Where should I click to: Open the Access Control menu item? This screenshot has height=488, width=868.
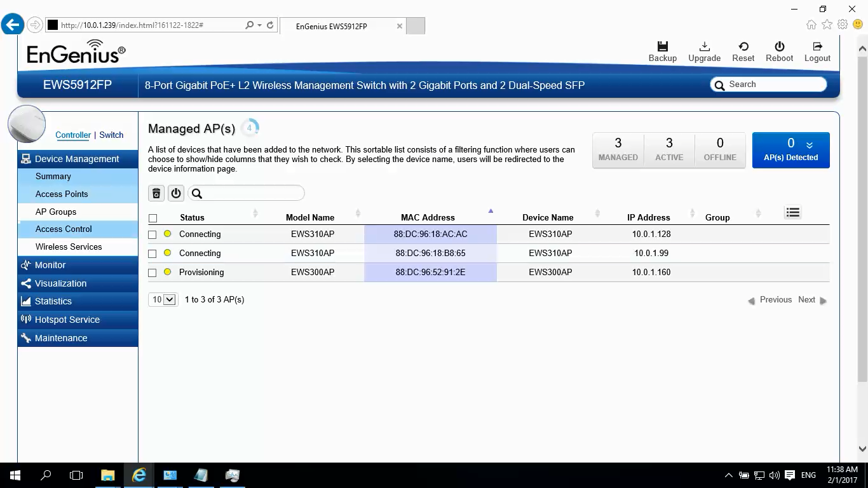click(78, 229)
